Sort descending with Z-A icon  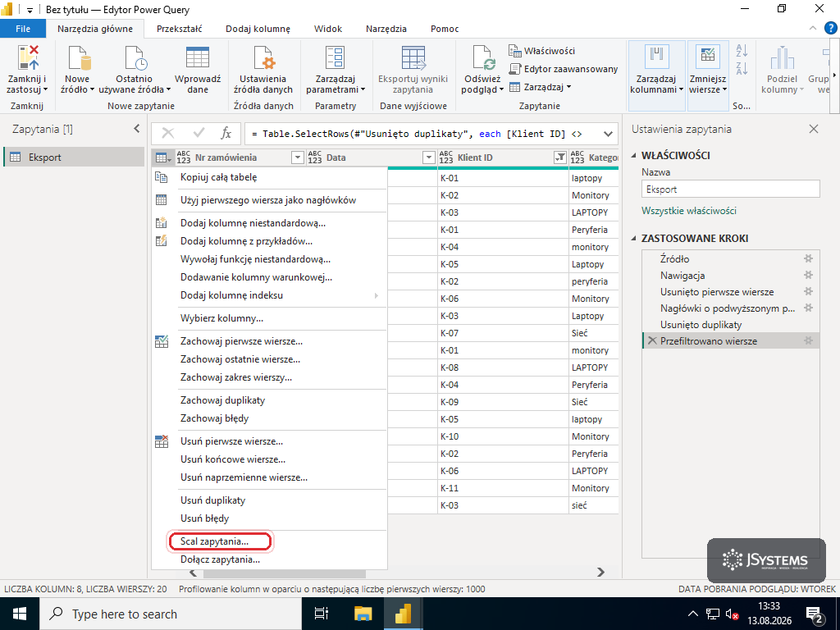click(x=742, y=68)
